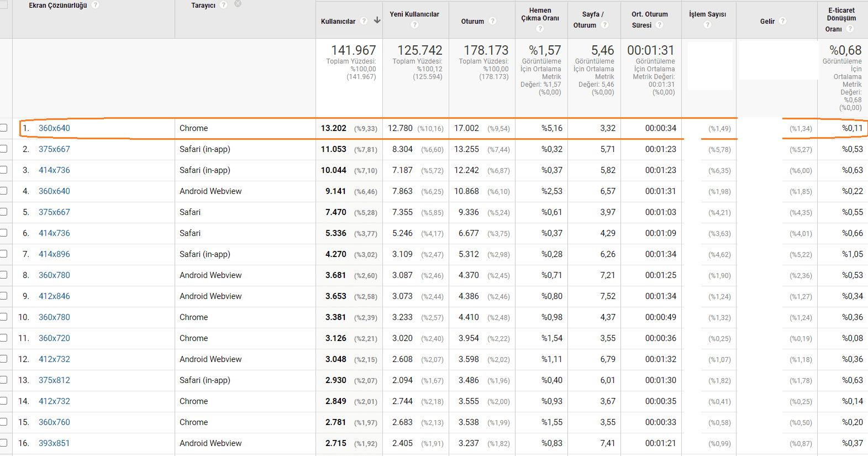Click help icon next to Ekran Çözünürlüğü
868x456 pixels.
click(96, 5)
